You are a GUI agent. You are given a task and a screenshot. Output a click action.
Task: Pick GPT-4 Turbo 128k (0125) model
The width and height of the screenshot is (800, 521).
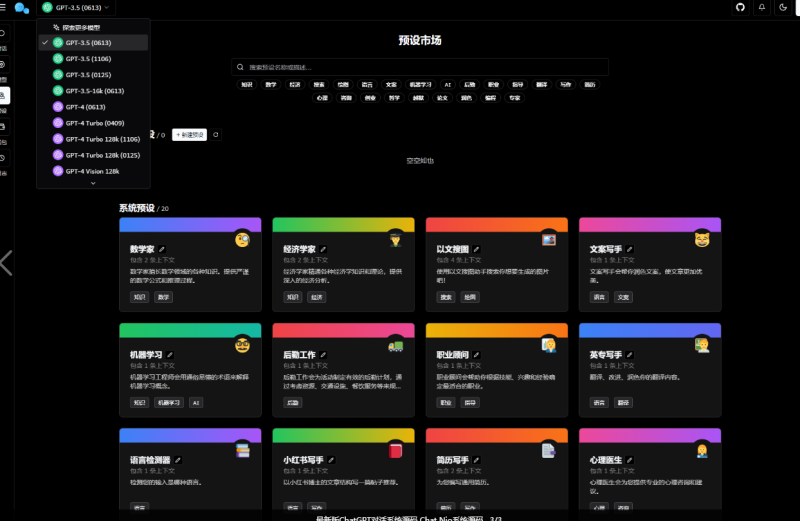tap(93, 155)
